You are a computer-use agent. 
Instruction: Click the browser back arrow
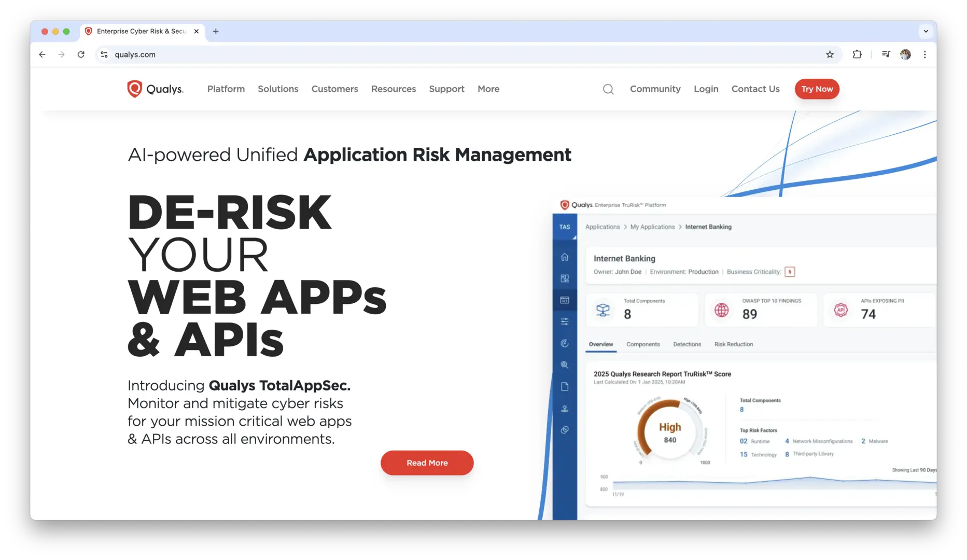pos(43,54)
